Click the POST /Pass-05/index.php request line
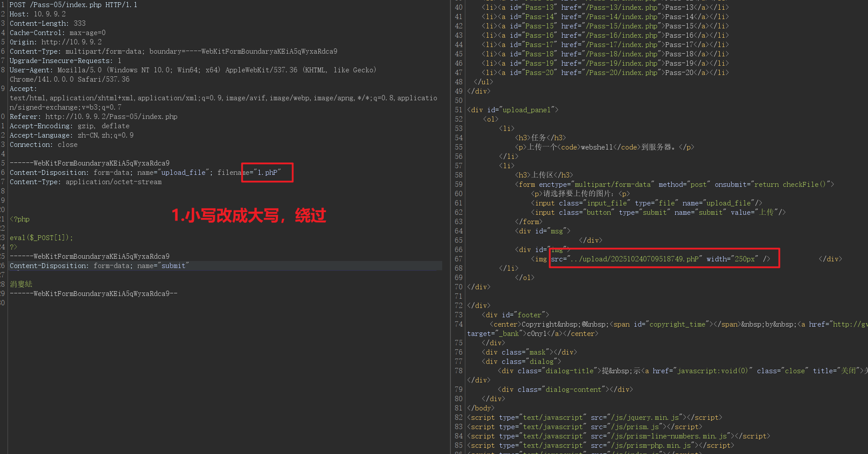 (x=73, y=5)
